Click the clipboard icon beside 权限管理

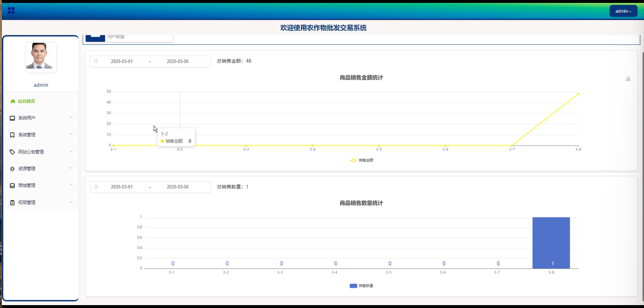pyautogui.click(x=13, y=202)
